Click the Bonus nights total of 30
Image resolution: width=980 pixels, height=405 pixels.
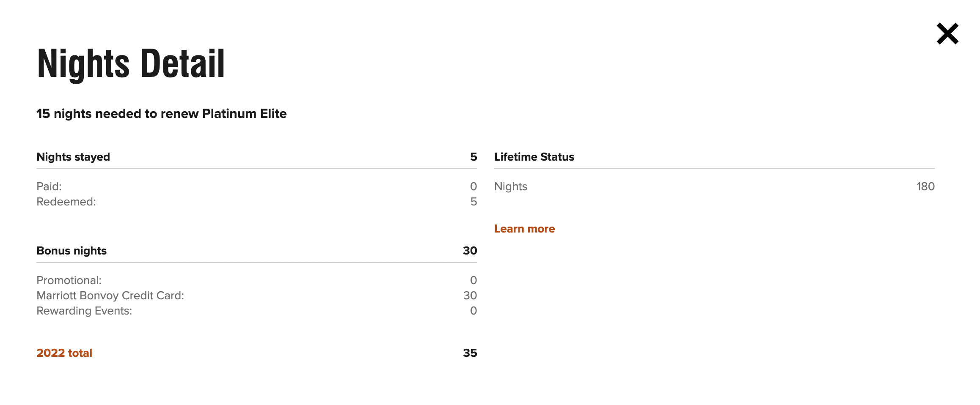[x=470, y=251]
